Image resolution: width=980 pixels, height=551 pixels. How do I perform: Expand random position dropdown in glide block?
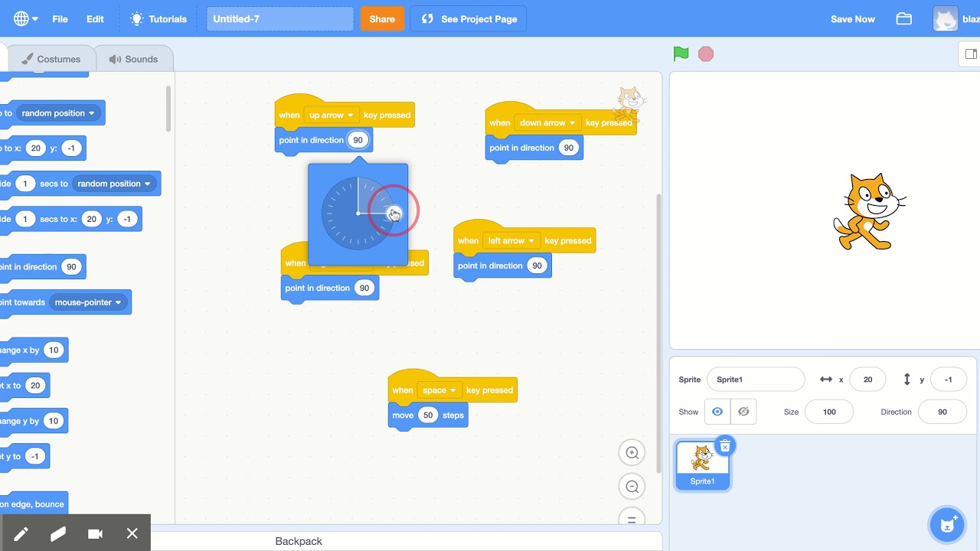pyautogui.click(x=115, y=184)
